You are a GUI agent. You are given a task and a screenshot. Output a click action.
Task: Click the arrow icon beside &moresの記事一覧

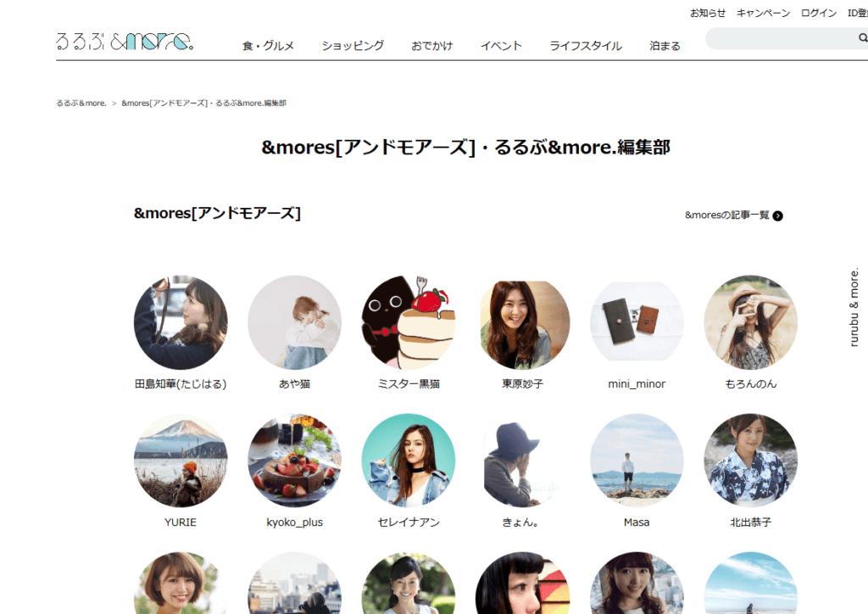click(778, 216)
